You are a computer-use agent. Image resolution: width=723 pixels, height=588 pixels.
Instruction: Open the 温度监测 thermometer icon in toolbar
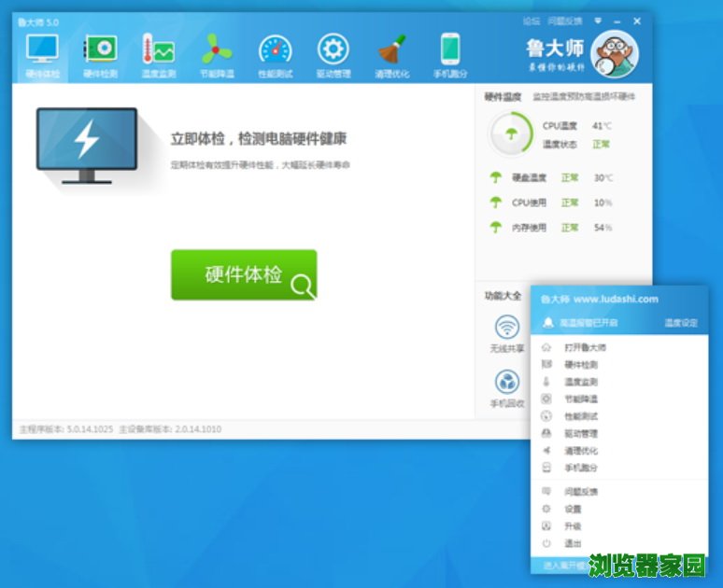pyautogui.click(x=158, y=50)
